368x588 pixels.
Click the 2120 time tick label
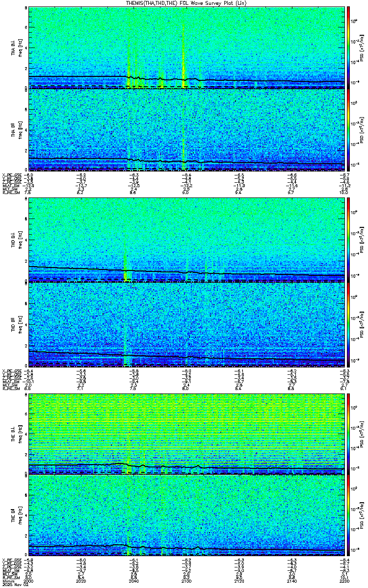click(x=238, y=581)
